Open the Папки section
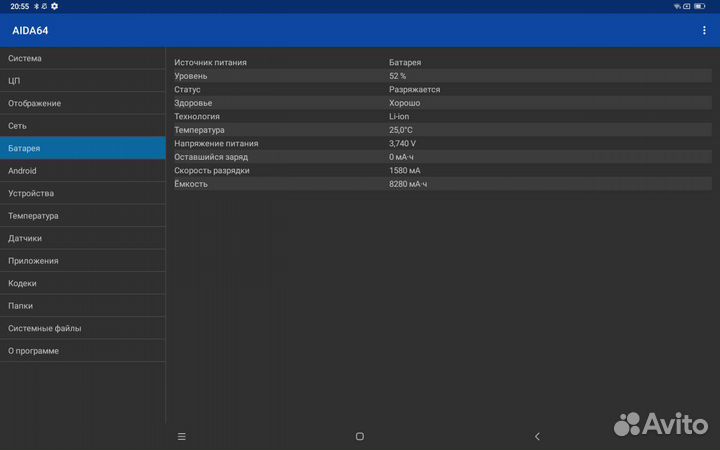The height and width of the screenshot is (450, 720). tap(83, 306)
